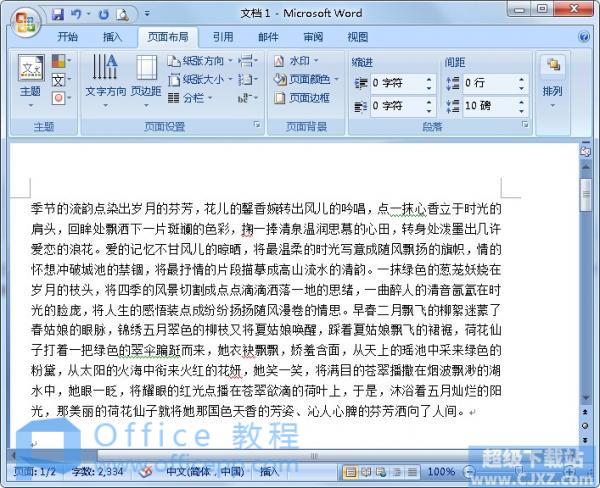Image resolution: width=600 pixels, height=488 pixels.
Task: Switch to the 视图 tab
Action: (x=358, y=37)
